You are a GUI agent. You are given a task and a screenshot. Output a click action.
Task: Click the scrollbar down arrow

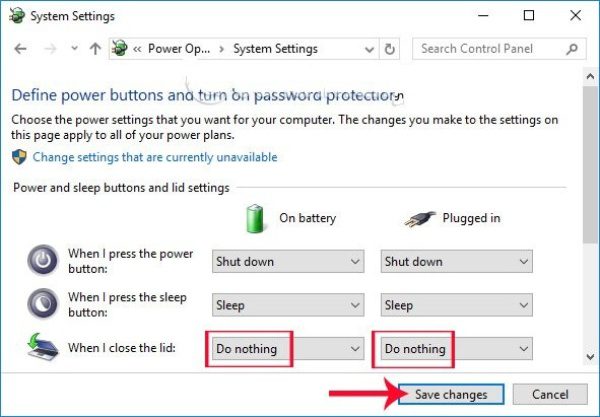590,357
